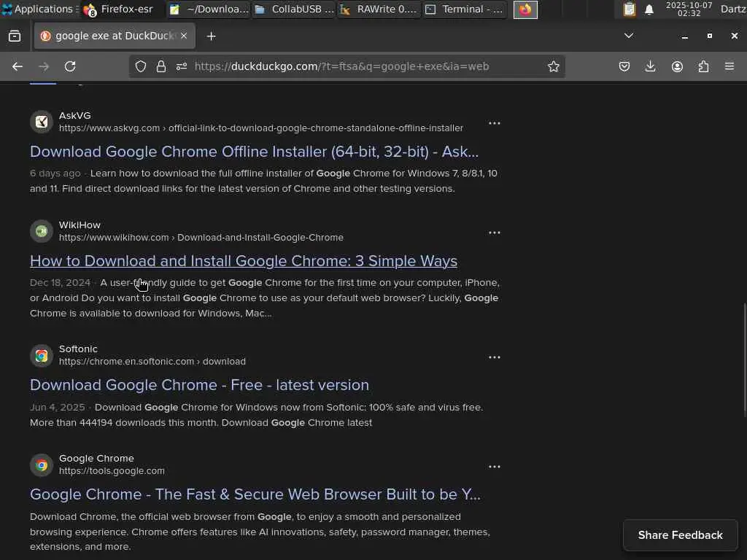
Task: Open site permissions icon in the address bar
Action: pyautogui.click(x=182, y=66)
